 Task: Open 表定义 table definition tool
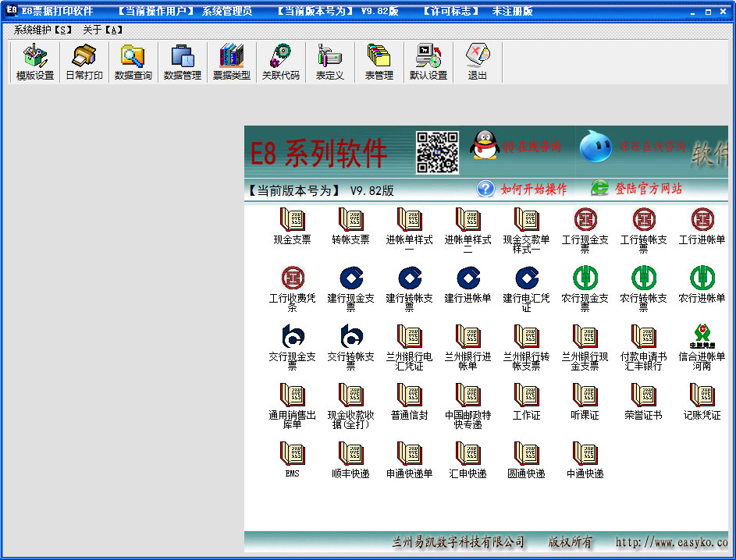coord(329,62)
